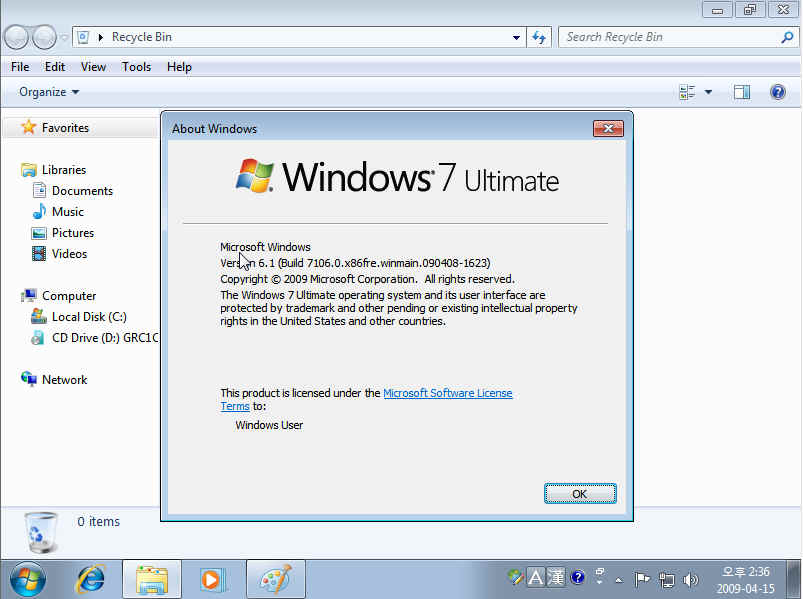The width and height of the screenshot is (803, 599).
Task: Close the About Windows dialog
Action: click(608, 129)
